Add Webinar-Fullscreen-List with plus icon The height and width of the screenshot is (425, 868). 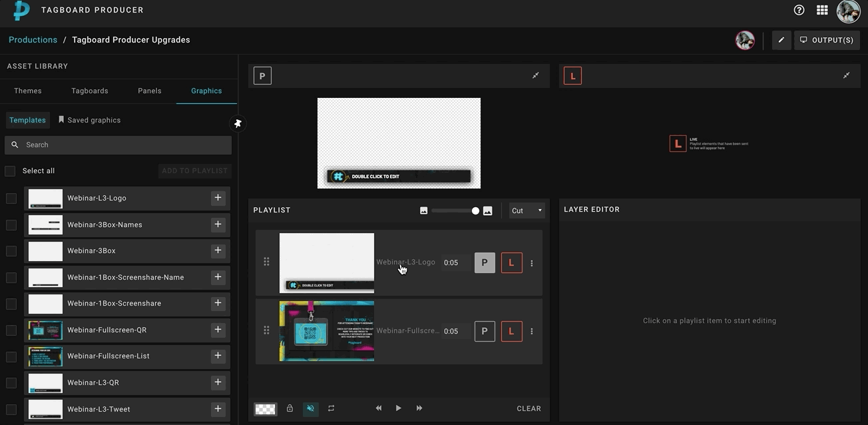pos(218,356)
